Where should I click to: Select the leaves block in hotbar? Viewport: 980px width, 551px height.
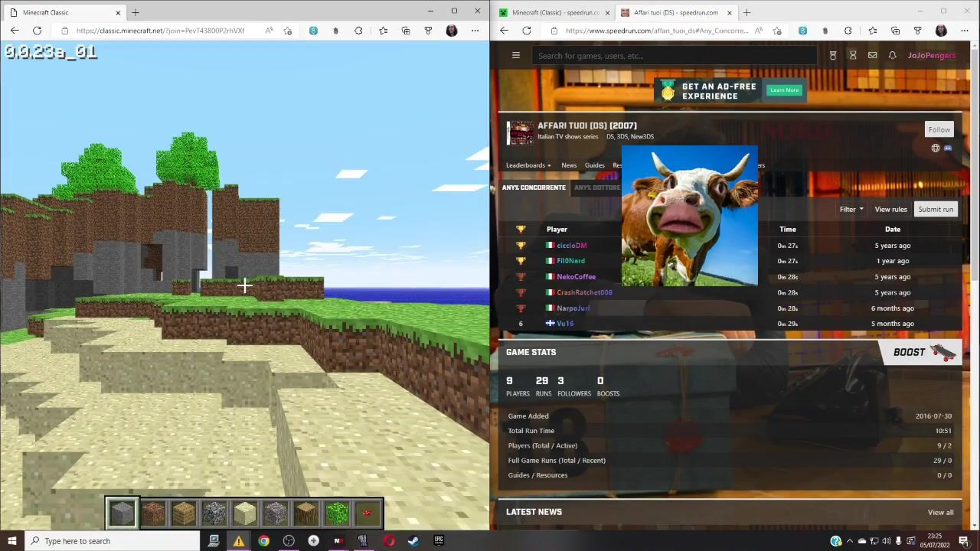coord(337,514)
